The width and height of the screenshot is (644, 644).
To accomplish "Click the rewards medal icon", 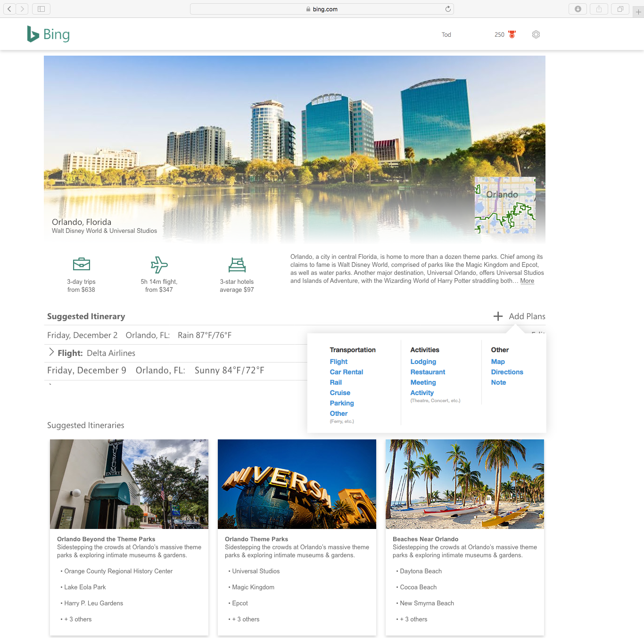I will pos(512,34).
